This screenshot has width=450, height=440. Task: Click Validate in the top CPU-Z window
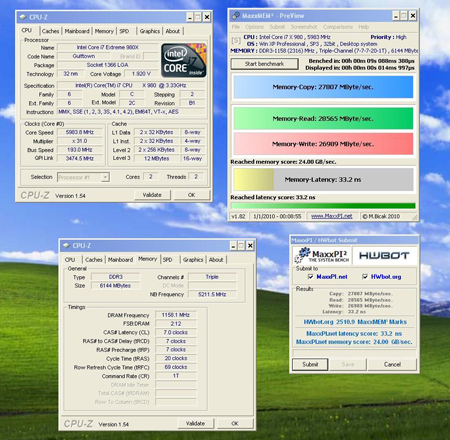tap(152, 195)
